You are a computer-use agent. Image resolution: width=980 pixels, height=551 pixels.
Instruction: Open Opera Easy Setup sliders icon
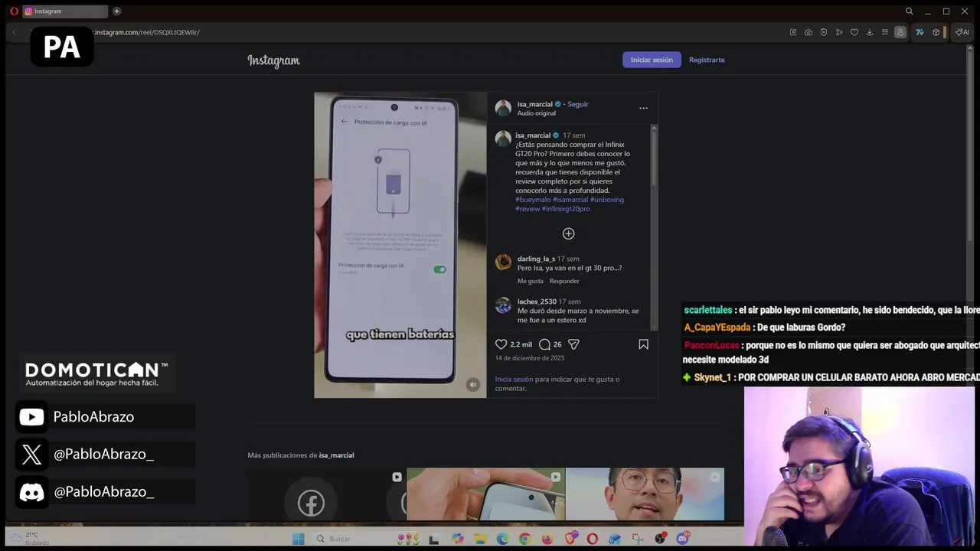point(885,32)
